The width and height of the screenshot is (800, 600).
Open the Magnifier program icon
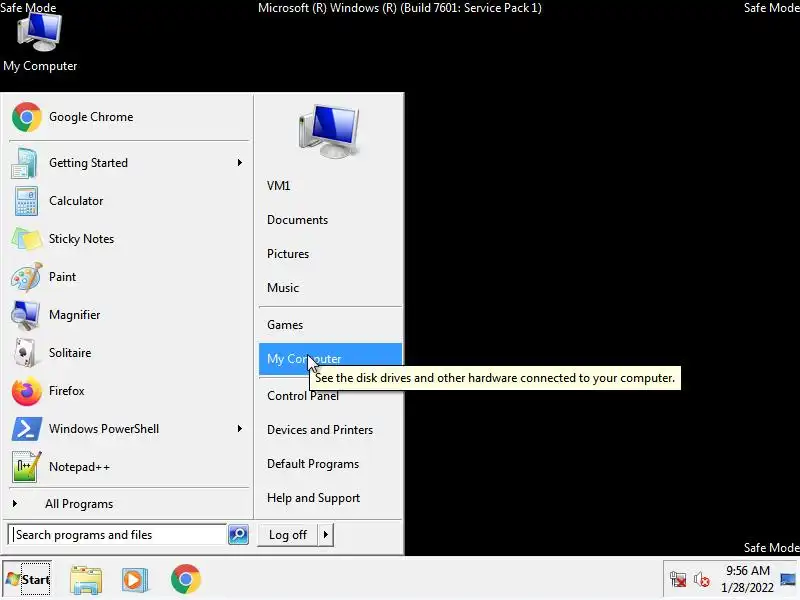[x=26, y=315]
